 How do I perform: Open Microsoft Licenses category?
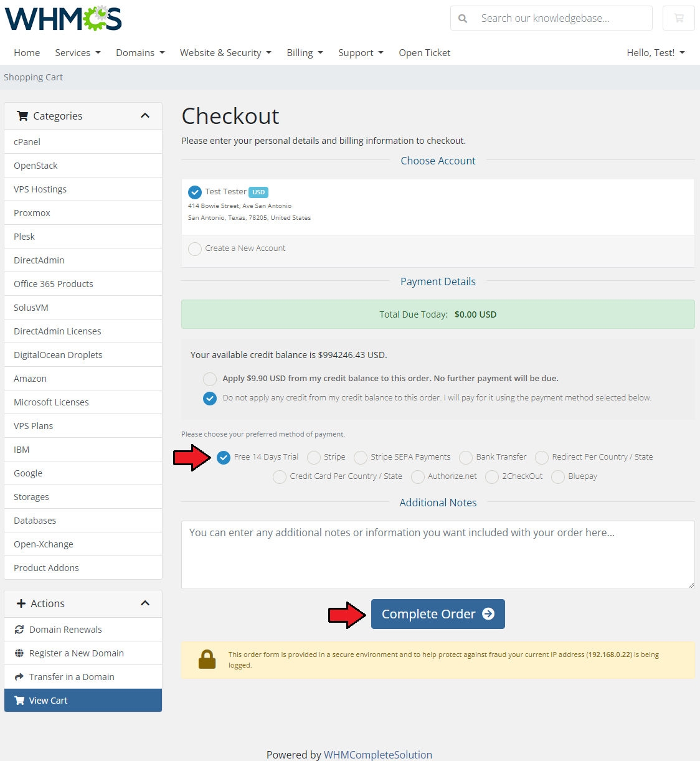pyautogui.click(x=83, y=402)
